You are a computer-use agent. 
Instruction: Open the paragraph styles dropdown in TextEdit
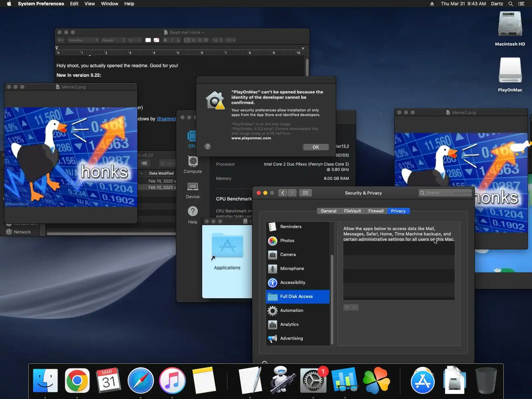click(61, 40)
